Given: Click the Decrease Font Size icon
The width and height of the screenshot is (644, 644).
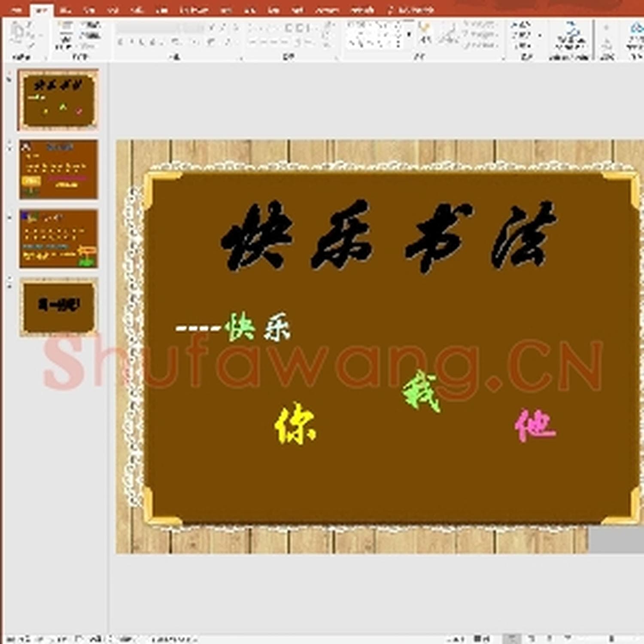Looking at the screenshot, I should [x=223, y=28].
